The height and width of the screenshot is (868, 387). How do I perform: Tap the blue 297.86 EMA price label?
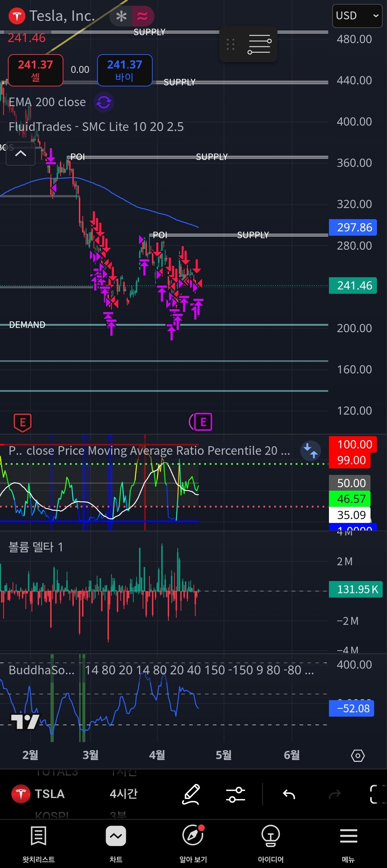pyautogui.click(x=353, y=227)
